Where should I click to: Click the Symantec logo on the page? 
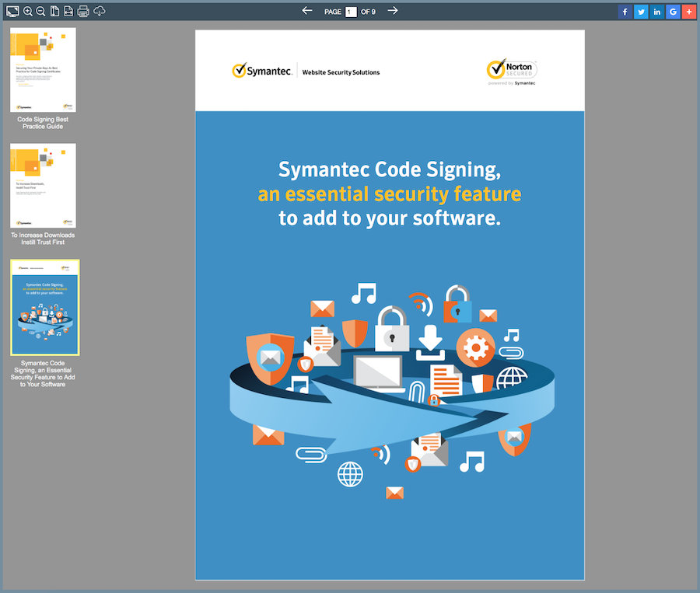[262, 71]
